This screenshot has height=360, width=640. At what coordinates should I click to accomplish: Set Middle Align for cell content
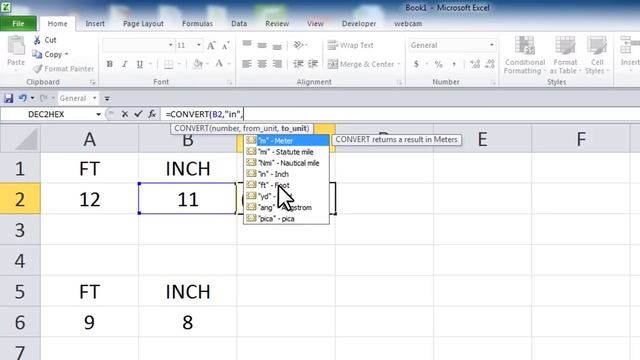[262, 45]
